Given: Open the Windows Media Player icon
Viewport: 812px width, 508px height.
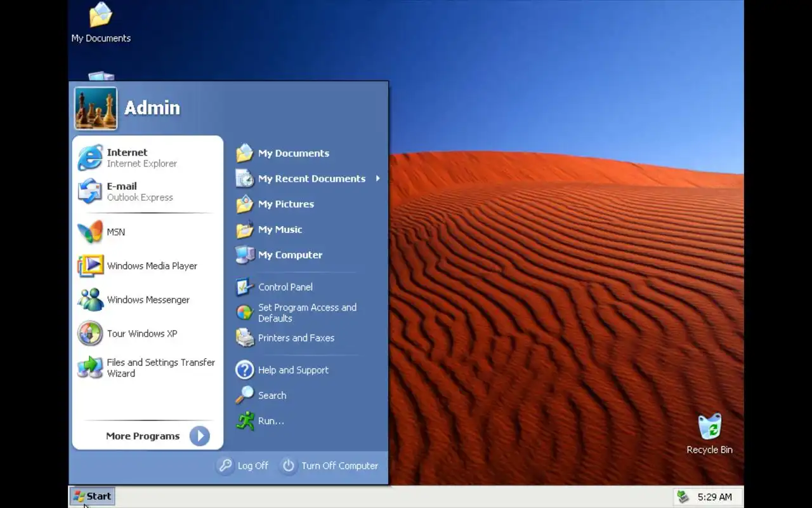Looking at the screenshot, I should (x=90, y=265).
